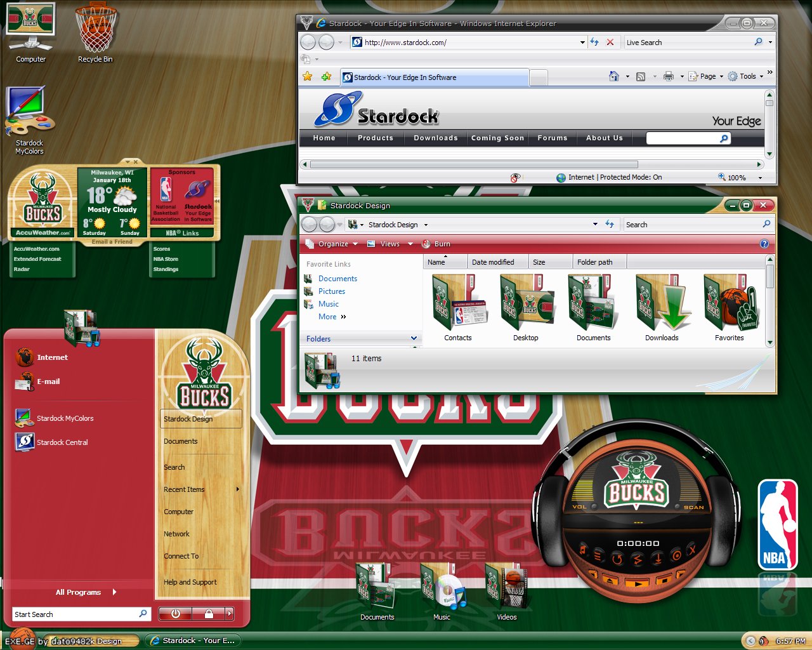Click the More favorite links option
Image resolution: width=812 pixels, height=650 pixels.
coord(332,317)
